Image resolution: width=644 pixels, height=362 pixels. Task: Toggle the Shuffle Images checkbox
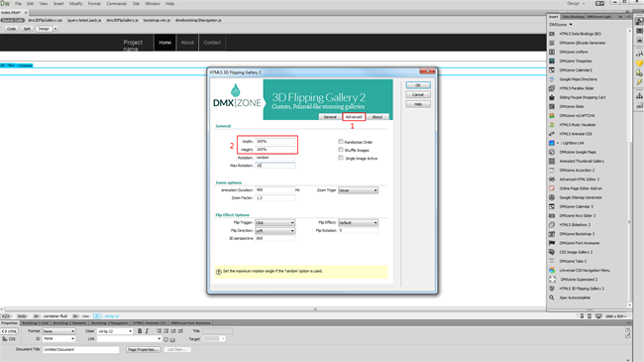tap(341, 150)
